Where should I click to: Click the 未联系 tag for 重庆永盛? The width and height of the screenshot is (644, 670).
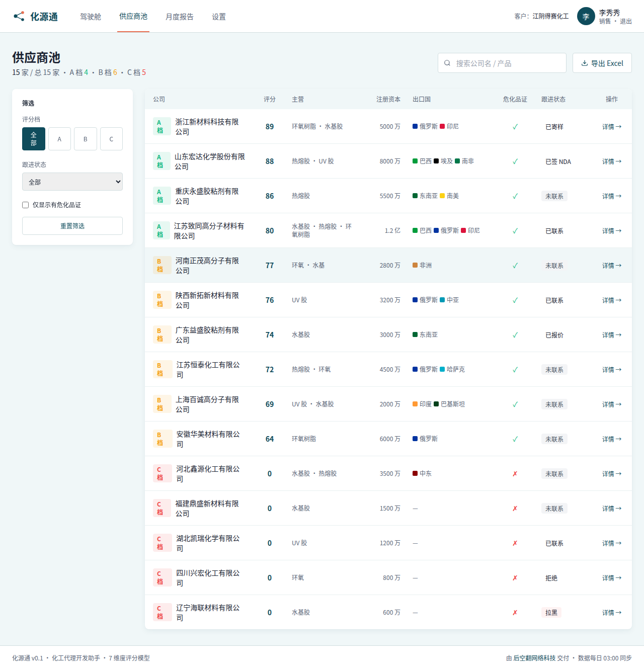[554, 196]
